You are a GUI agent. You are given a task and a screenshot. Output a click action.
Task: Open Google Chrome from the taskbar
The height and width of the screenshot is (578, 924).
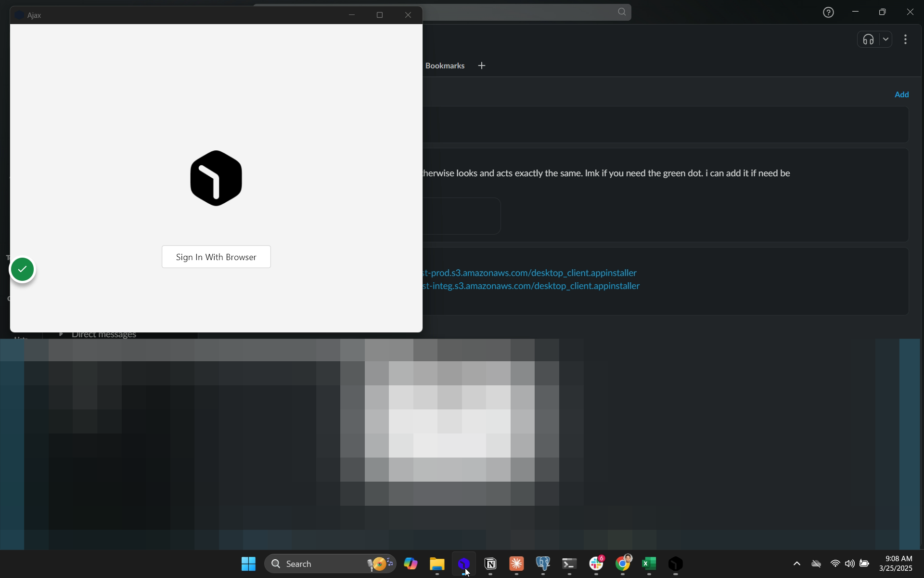[623, 564]
